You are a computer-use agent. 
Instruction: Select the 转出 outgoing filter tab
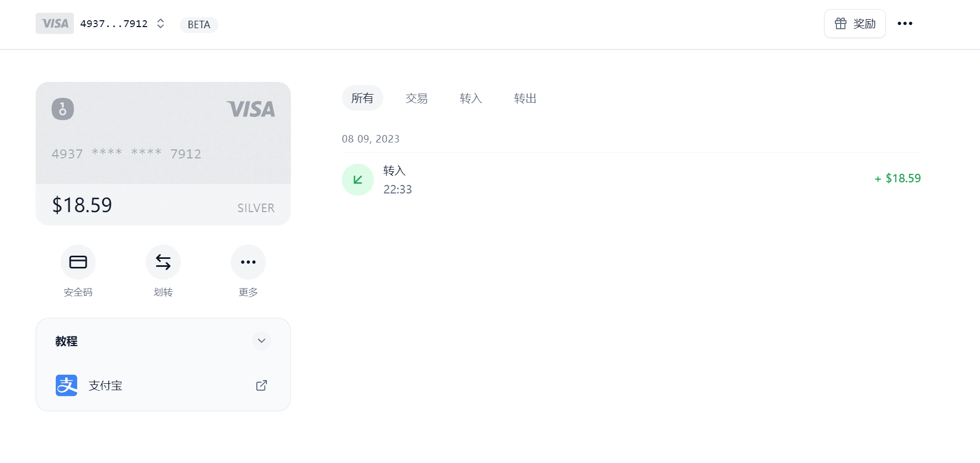pos(524,98)
